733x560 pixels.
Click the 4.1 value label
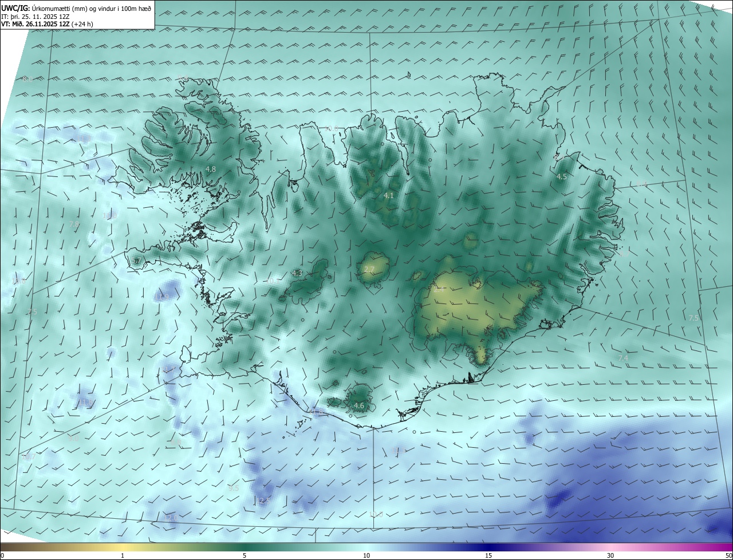[389, 195]
